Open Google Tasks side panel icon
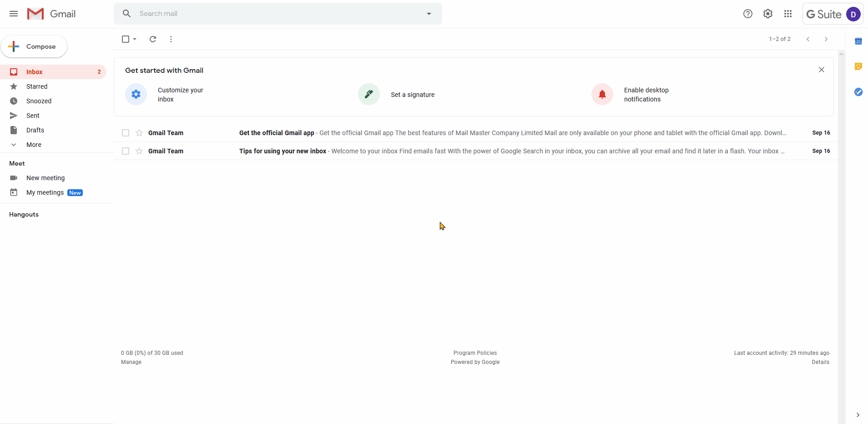The width and height of the screenshot is (868, 424). pos(858,92)
